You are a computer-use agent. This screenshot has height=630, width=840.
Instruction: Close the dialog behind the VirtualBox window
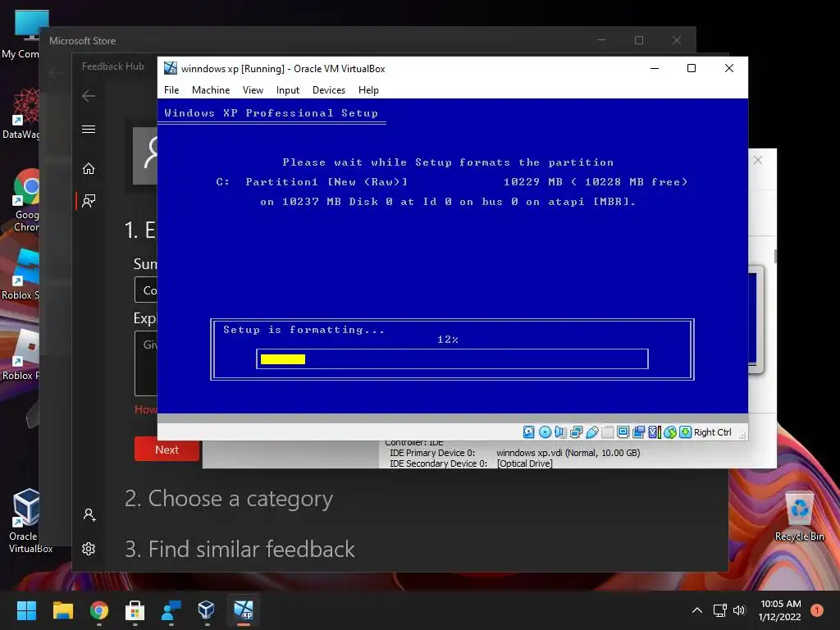pos(757,160)
